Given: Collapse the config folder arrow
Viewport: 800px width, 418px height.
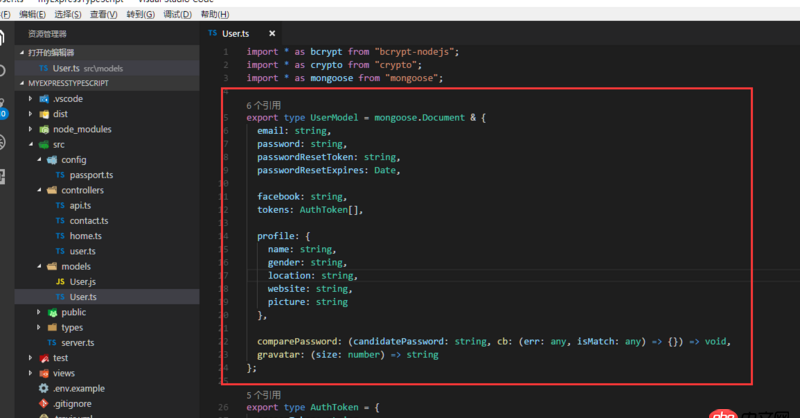Looking at the screenshot, I should pyautogui.click(x=39, y=160).
